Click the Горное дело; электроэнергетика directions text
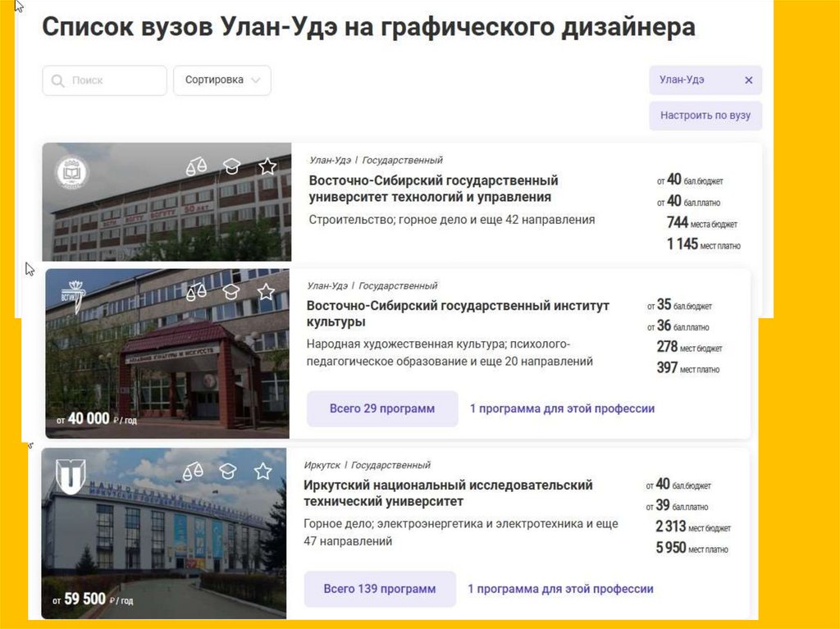This screenshot has width=840, height=629. pos(461,532)
